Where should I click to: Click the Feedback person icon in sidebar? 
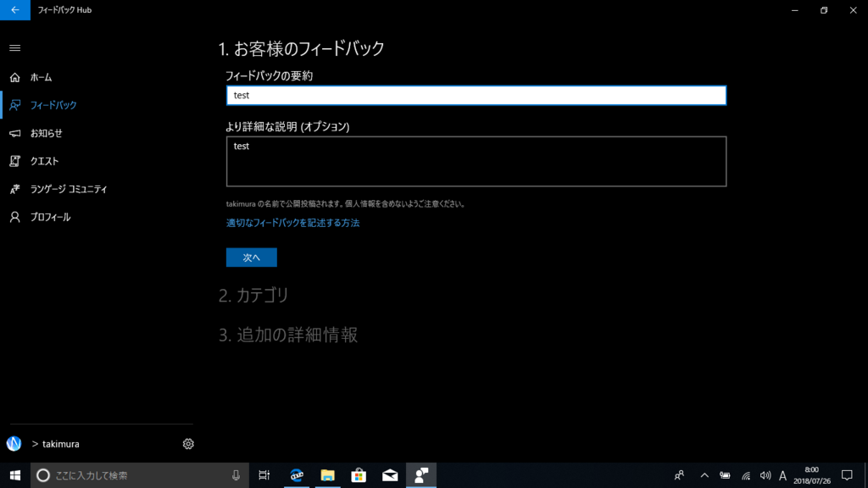pyautogui.click(x=15, y=105)
